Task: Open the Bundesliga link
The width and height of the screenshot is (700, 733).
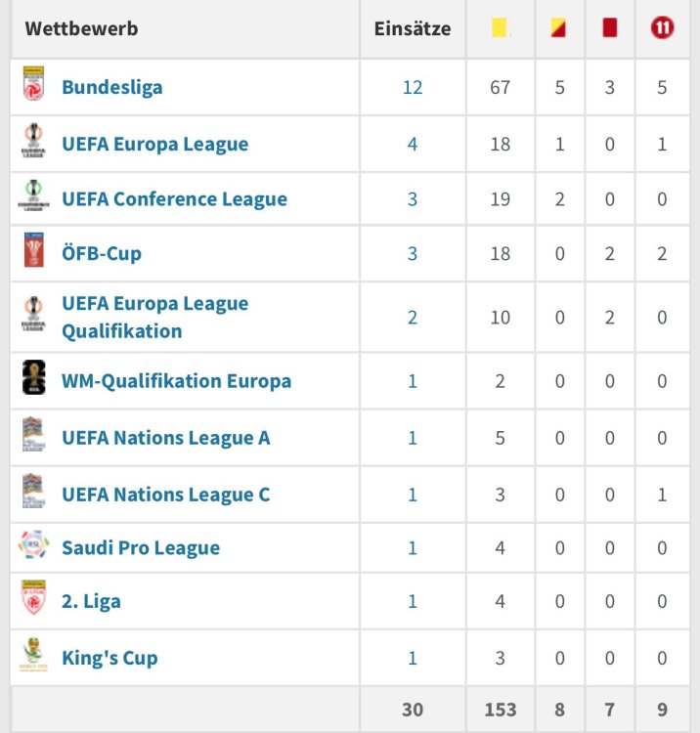Action: (x=111, y=87)
